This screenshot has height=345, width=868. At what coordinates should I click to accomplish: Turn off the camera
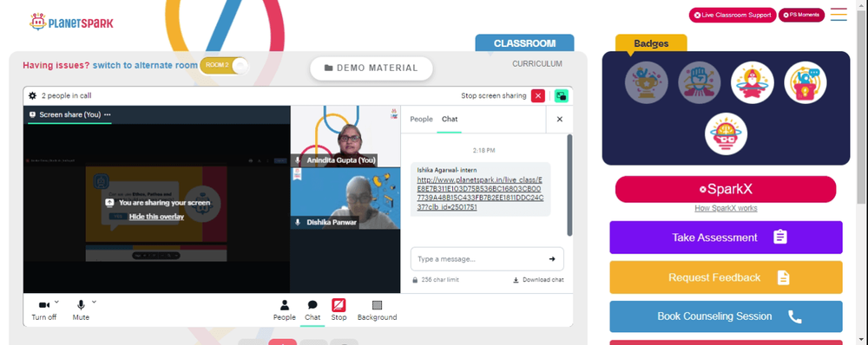click(43, 309)
